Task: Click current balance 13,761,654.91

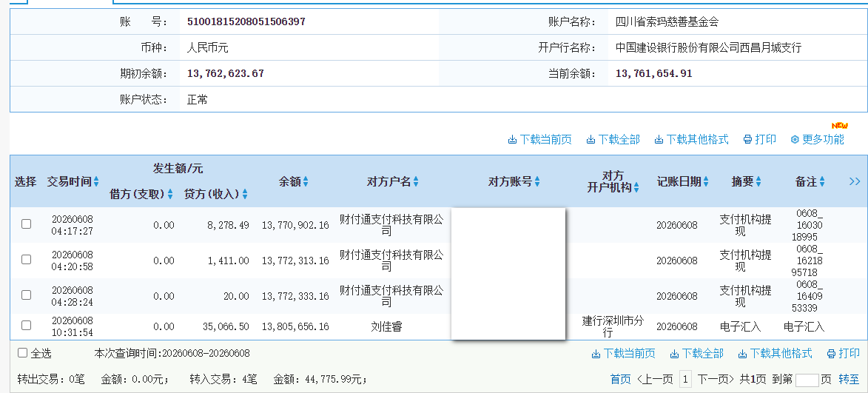Action: point(653,73)
